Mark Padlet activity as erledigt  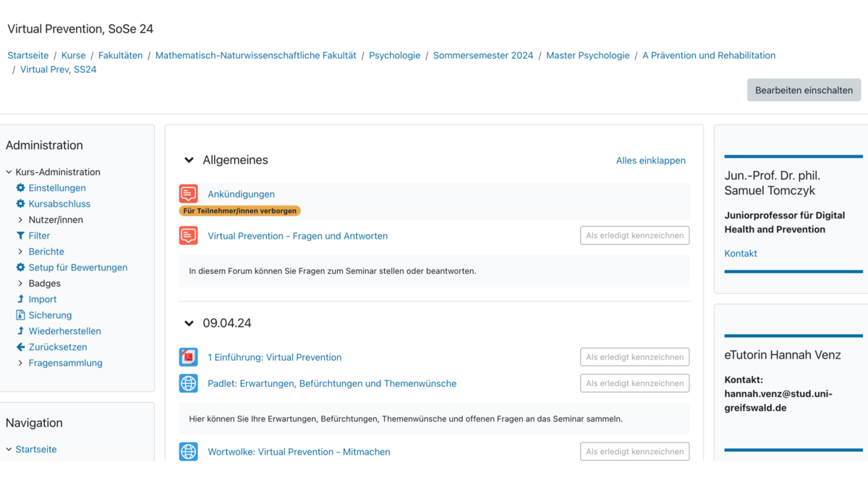pos(634,383)
